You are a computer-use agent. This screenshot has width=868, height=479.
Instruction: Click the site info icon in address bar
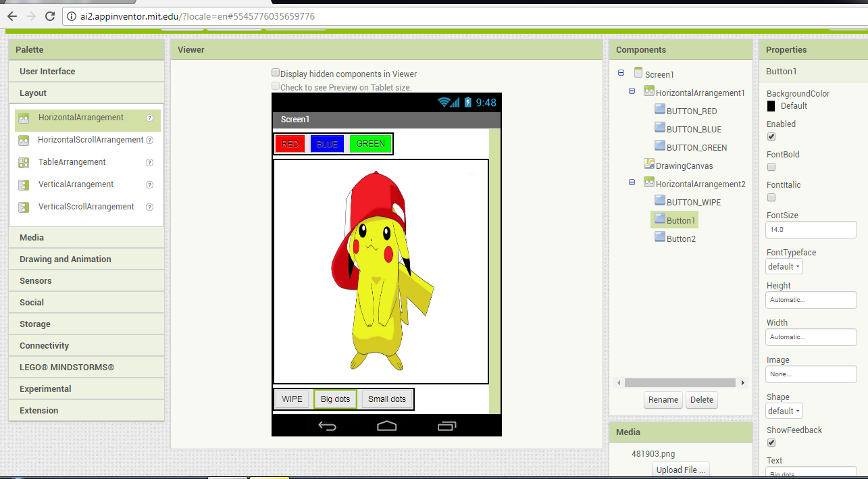pos(70,16)
